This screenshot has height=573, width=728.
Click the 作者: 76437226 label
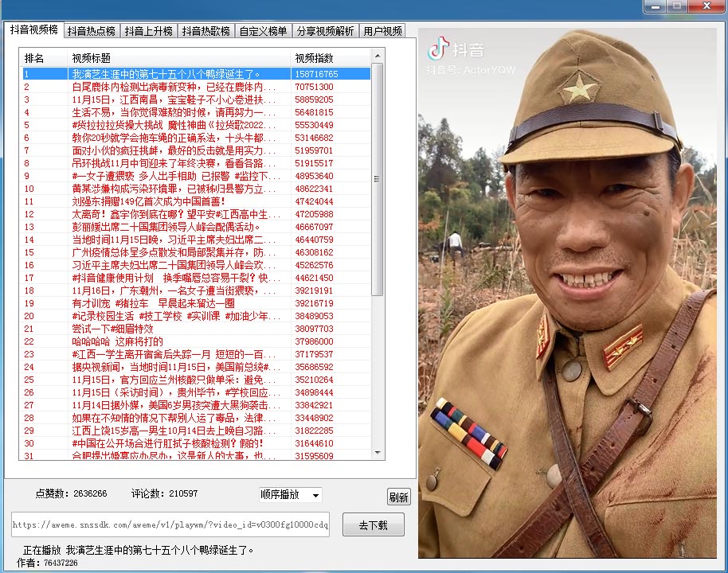[47, 563]
